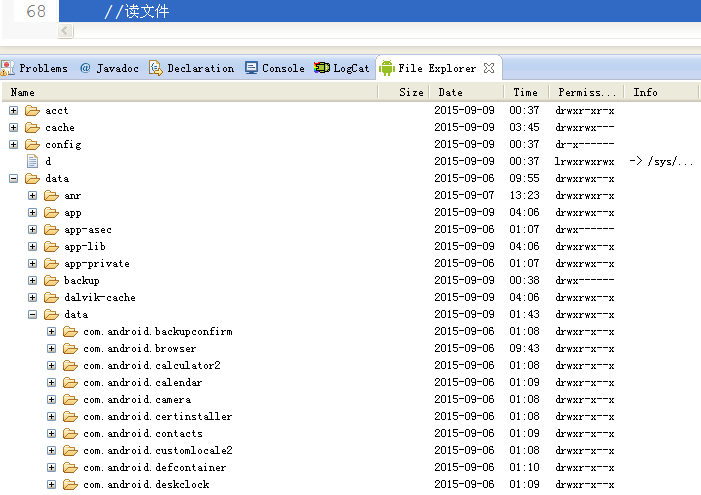Screen dimensions: 701x495
Task: Click the backup folder icon
Action: coord(51,280)
